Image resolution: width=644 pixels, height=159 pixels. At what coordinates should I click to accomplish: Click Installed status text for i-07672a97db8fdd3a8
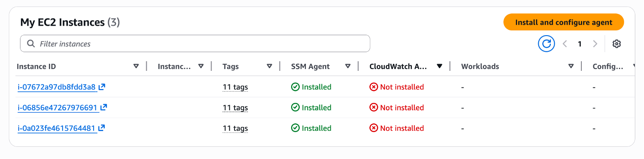pyautogui.click(x=317, y=87)
